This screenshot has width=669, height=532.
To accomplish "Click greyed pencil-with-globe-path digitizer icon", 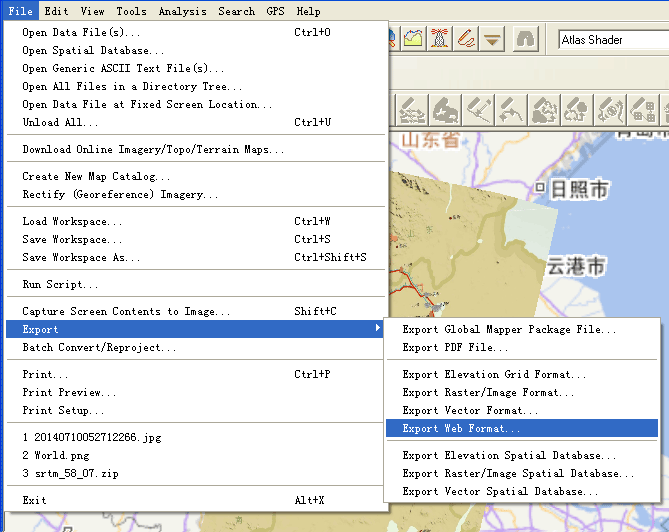I will point(610,110).
